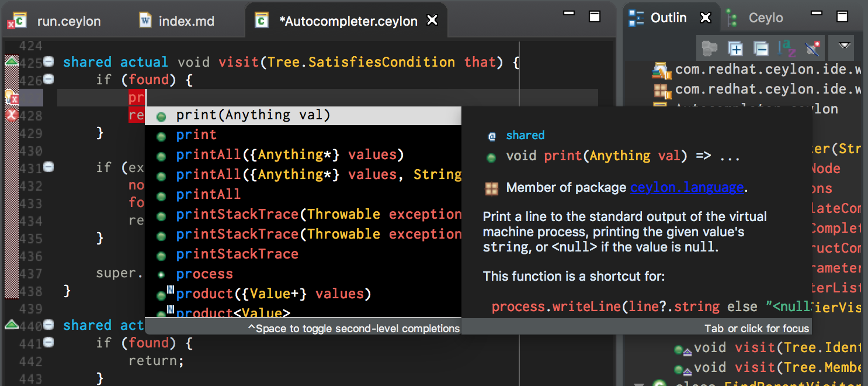Choose printAll with values, String proposal
Screen dimensions: 868x386
303,175
